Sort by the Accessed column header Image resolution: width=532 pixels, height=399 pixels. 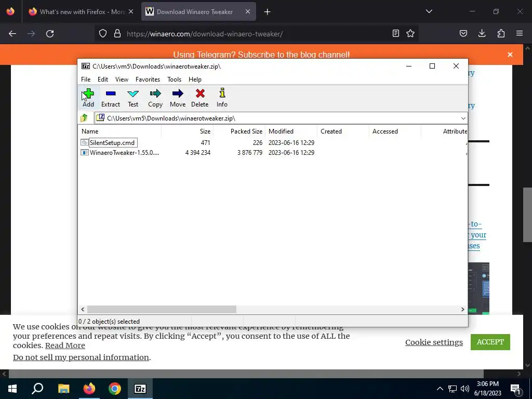click(x=395, y=131)
